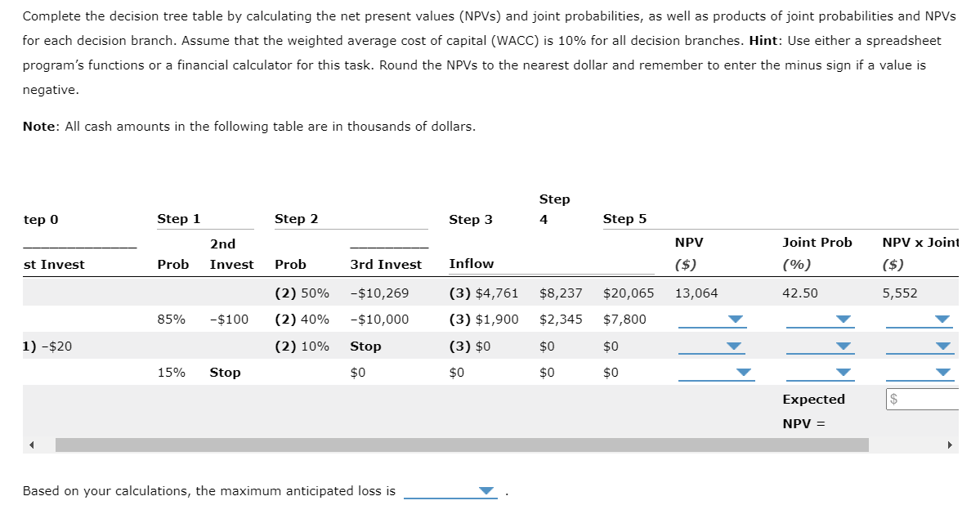The image size is (980, 523).
Task: Click the 13,064 NPV value in first row
Action: 696,293
